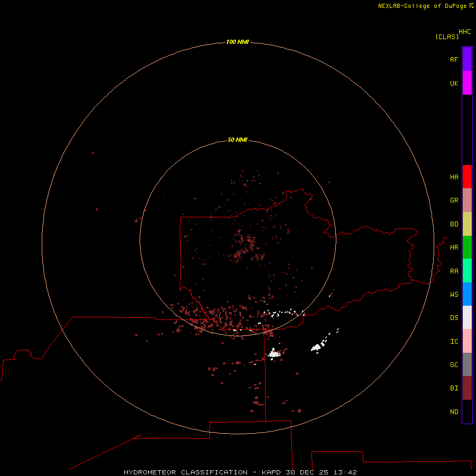The height and width of the screenshot is (476, 476).
Task: Click the Hydrometeor Classification KAPD caption
Action: [240, 472]
